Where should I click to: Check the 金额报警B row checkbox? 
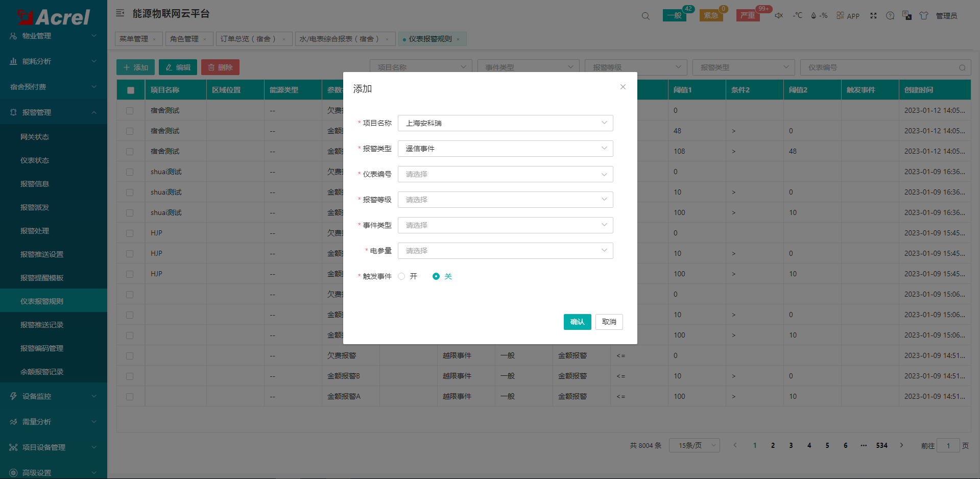[130, 376]
